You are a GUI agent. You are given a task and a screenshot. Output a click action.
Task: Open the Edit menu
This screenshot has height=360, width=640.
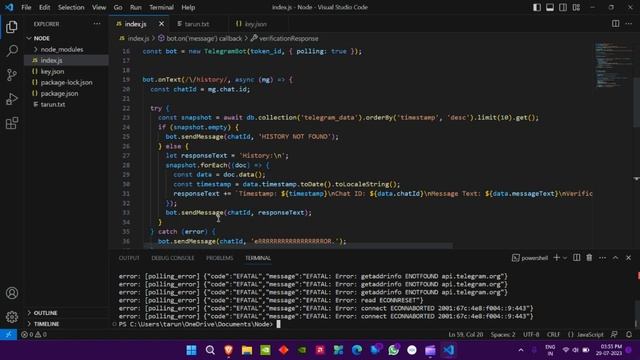click(44, 7)
